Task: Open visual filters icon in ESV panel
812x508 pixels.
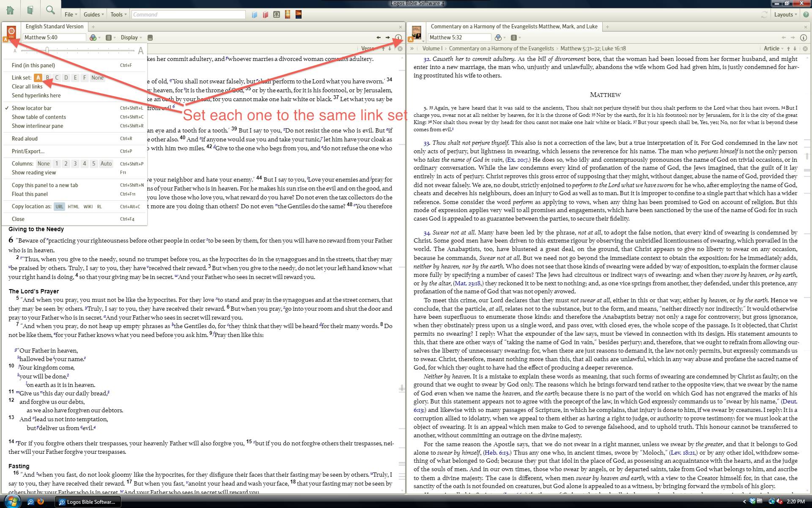Action: click(x=93, y=38)
